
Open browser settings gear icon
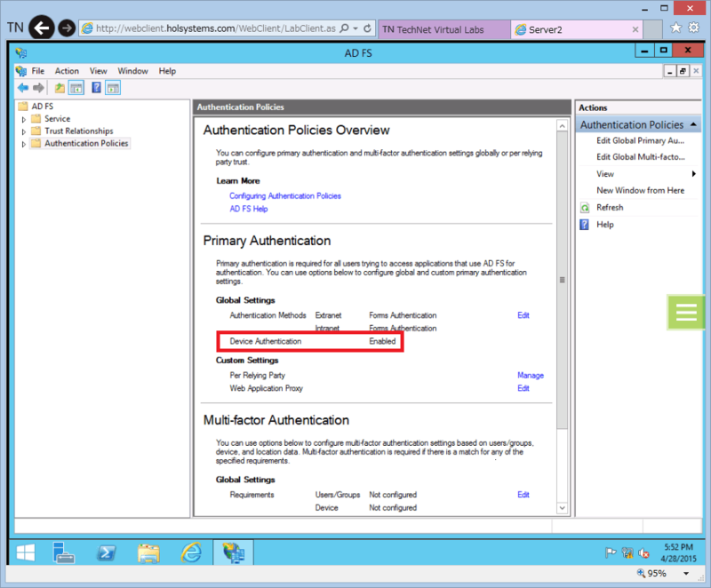click(x=694, y=28)
